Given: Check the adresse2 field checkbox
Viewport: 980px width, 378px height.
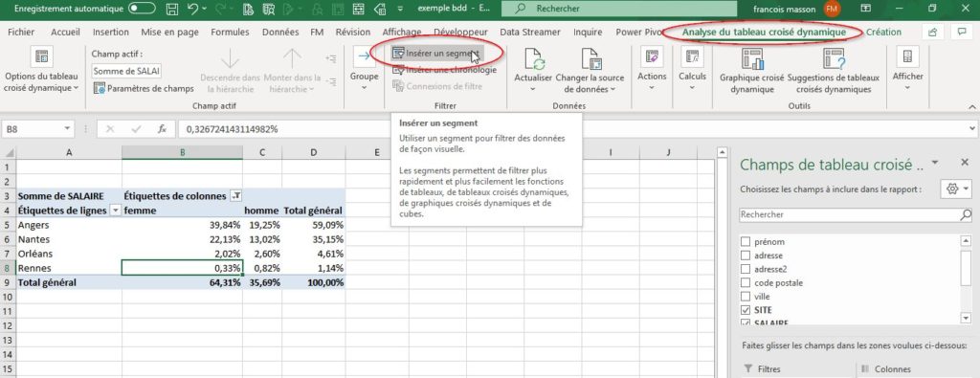Looking at the screenshot, I should (x=745, y=269).
